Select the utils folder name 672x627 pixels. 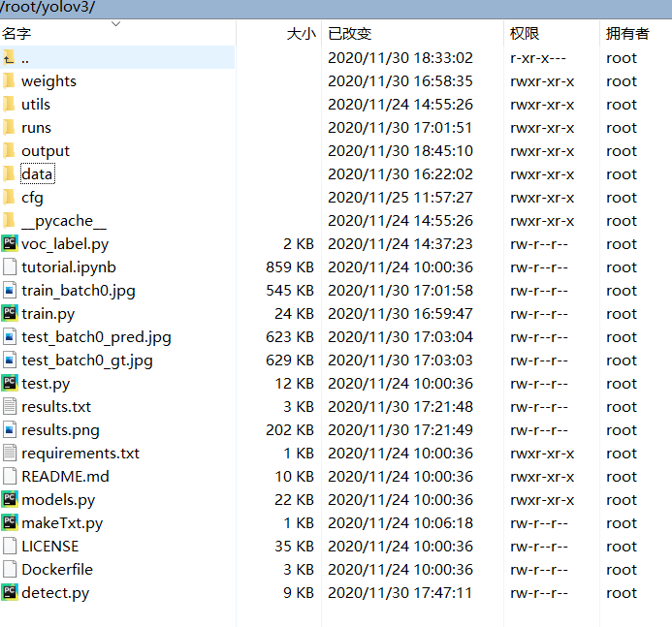tap(36, 104)
